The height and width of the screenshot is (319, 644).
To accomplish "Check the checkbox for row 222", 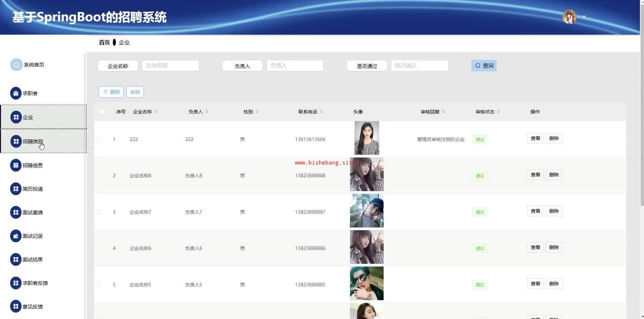I will pos(98,139).
